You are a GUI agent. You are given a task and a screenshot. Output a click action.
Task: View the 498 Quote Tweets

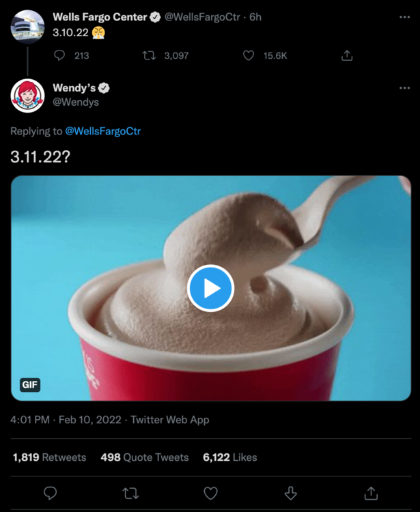(144, 457)
